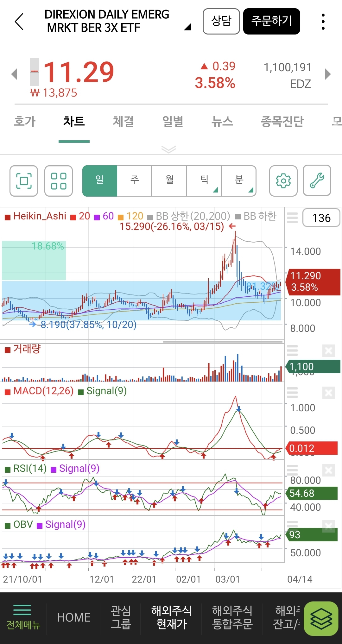The image size is (342, 644).
Task: Open RSI panel menu handle
Action: pyautogui.click(x=292, y=470)
